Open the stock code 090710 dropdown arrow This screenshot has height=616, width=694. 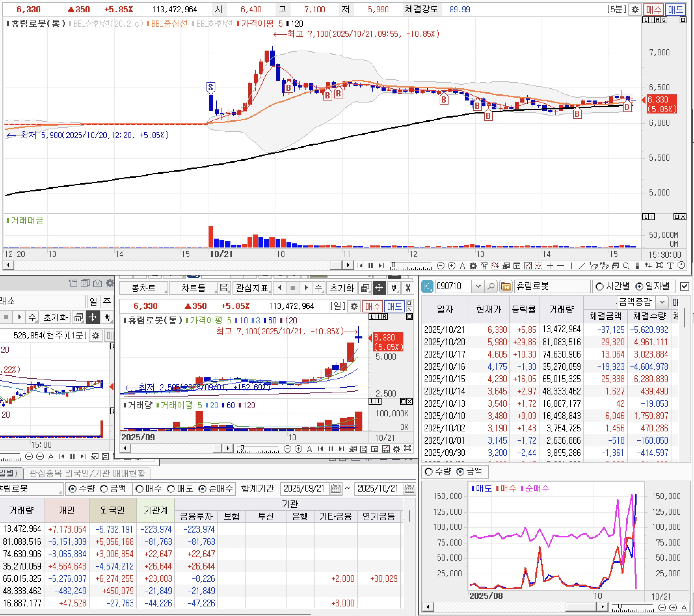pyautogui.click(x=478, y=286)
